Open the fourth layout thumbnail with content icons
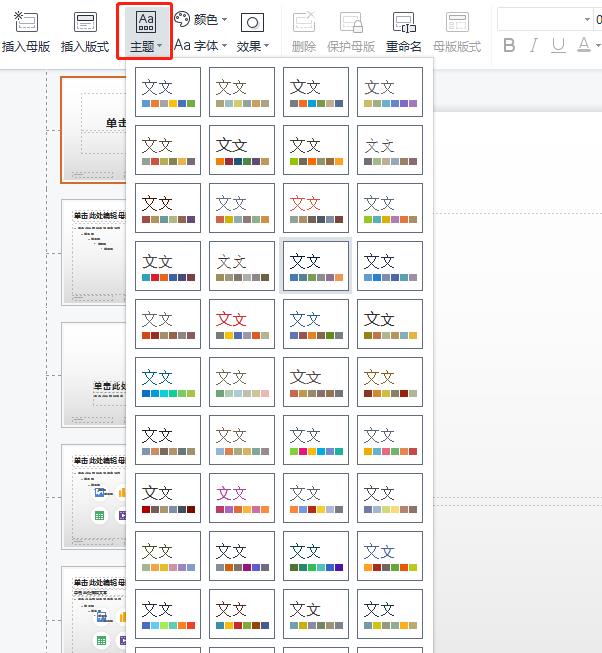Screen dimensions: 602x653 [94, 497]
